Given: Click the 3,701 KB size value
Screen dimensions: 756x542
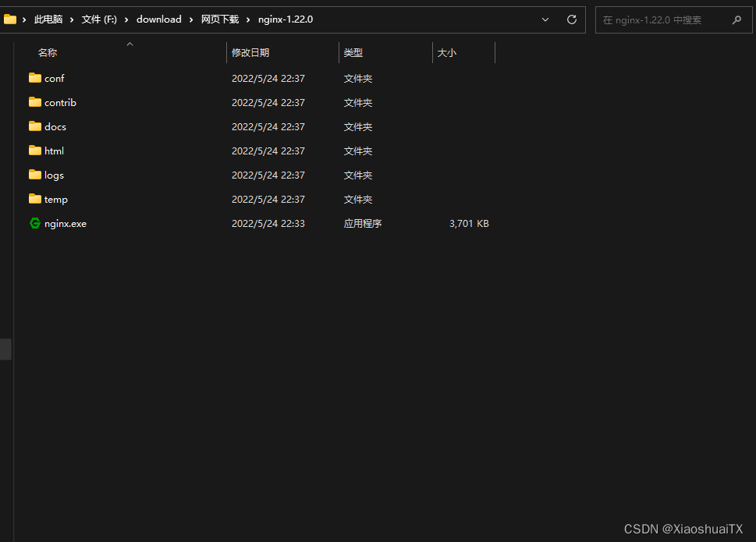Looking at the screenshot, I should tap(469, 224).
